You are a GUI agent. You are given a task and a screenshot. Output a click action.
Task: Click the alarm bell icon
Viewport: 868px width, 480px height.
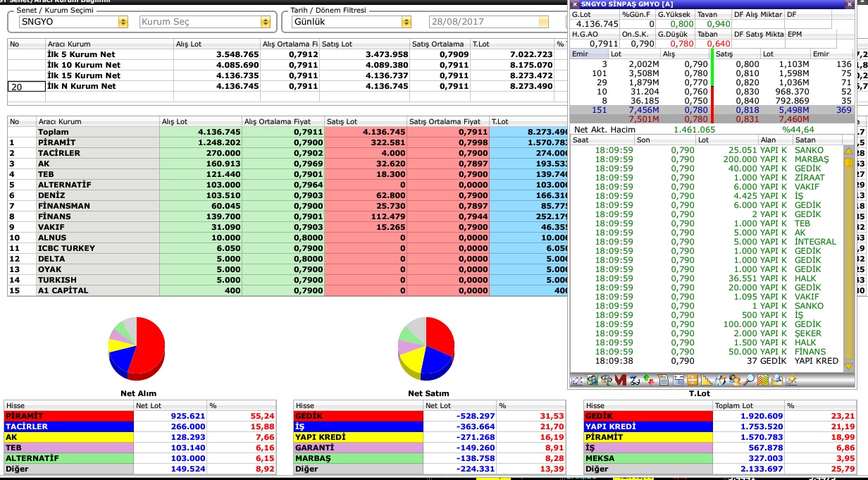coord(777,380)
